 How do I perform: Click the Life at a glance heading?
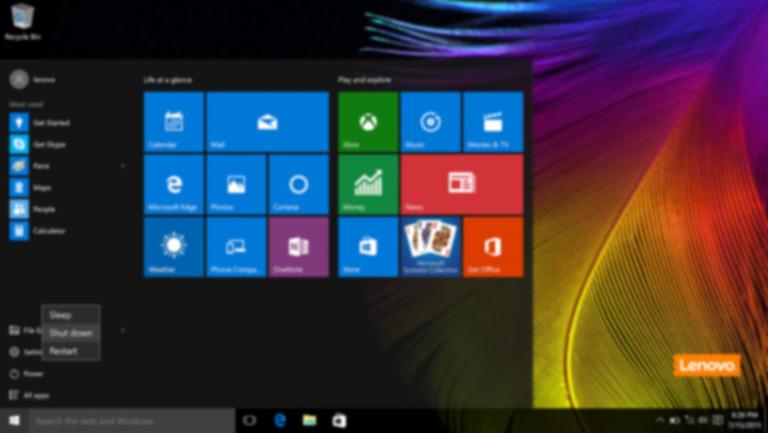click(168, 80)
